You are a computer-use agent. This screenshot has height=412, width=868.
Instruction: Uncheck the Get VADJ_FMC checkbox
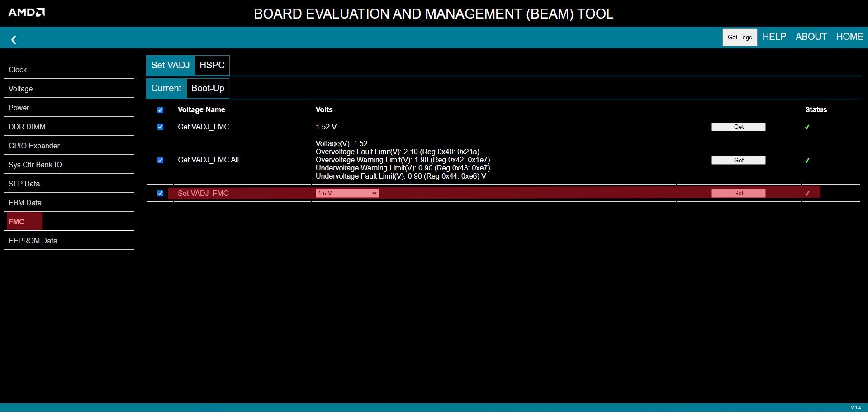pyautogui.click(x=160, y=127)
